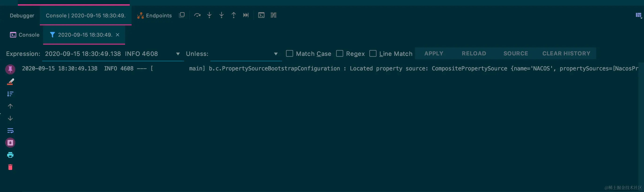Enable the Regex checkbox
644x192 pixels.
coord(340,54)
